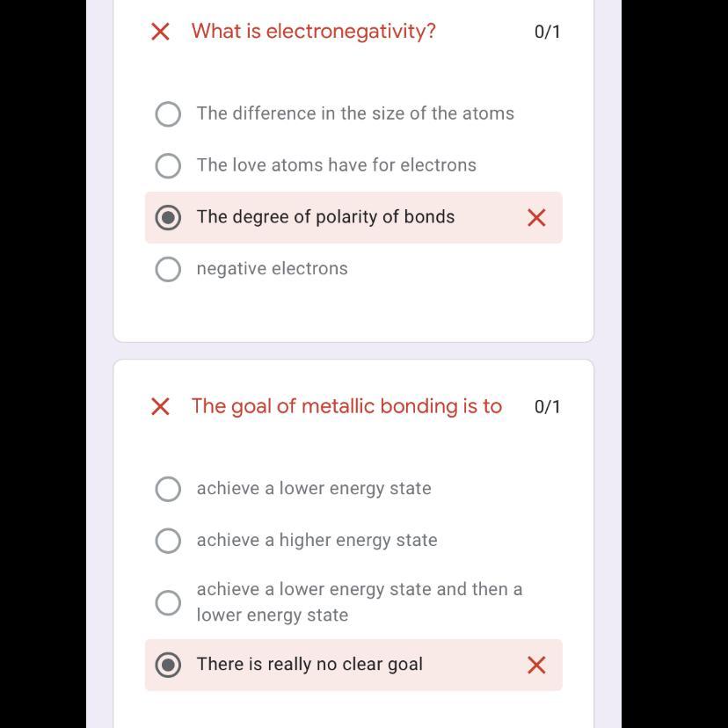Pick the "negative electrons" radio option
Viewport: 728px width, 728px height.
point(168,269)
